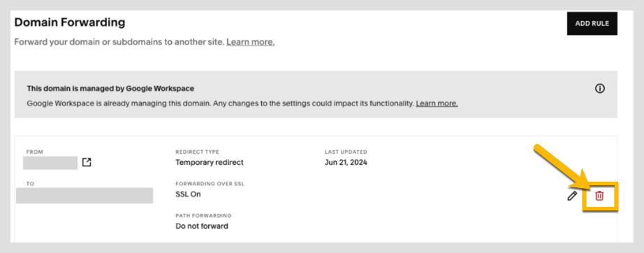Screen dimensions: 644x253
Task: Click the REDIRECT TYPE label
Action: pyautogui.click(x=197, y=152)
